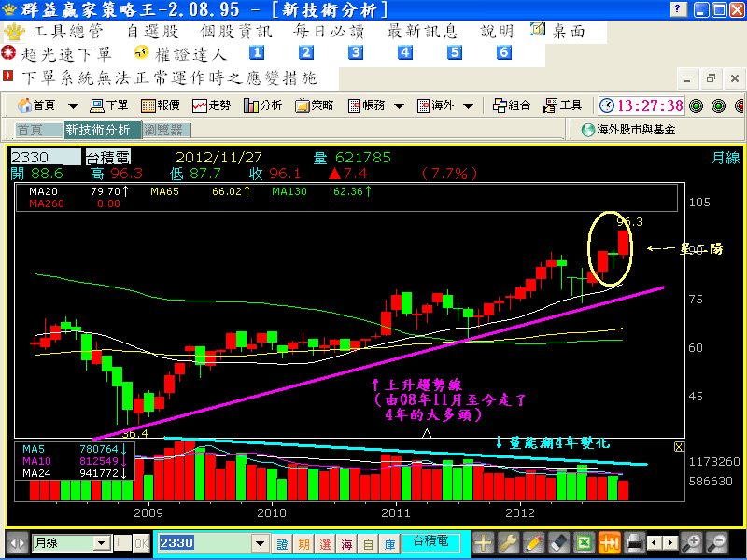Open the 個股資訊 menu

[x=236, y=32]
